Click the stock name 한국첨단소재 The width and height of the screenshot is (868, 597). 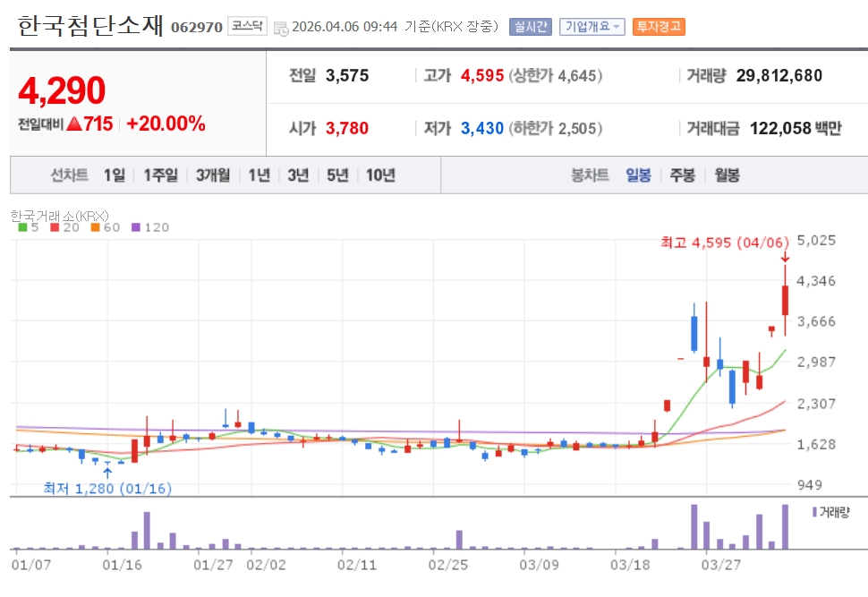(90, 25)
